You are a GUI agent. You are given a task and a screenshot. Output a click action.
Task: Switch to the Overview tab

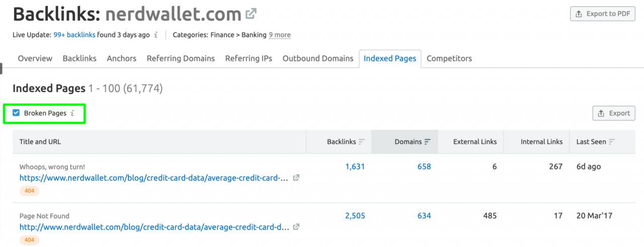35,58
